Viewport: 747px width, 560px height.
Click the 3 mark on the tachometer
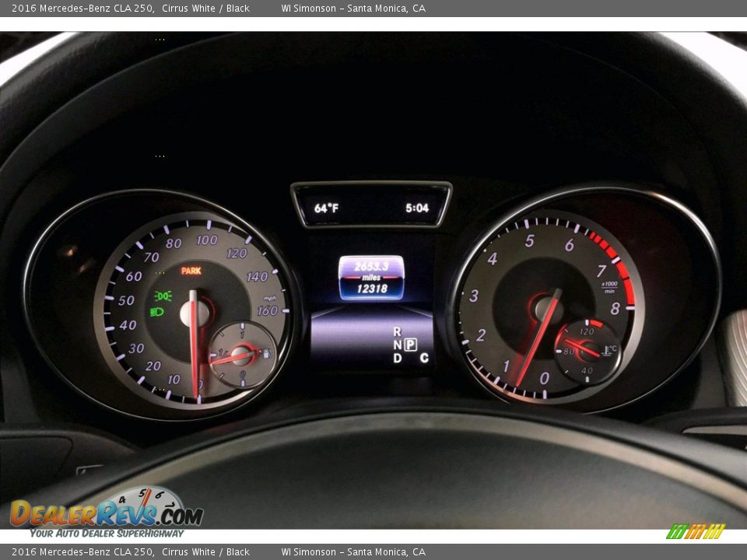click(x=474, y=296)
